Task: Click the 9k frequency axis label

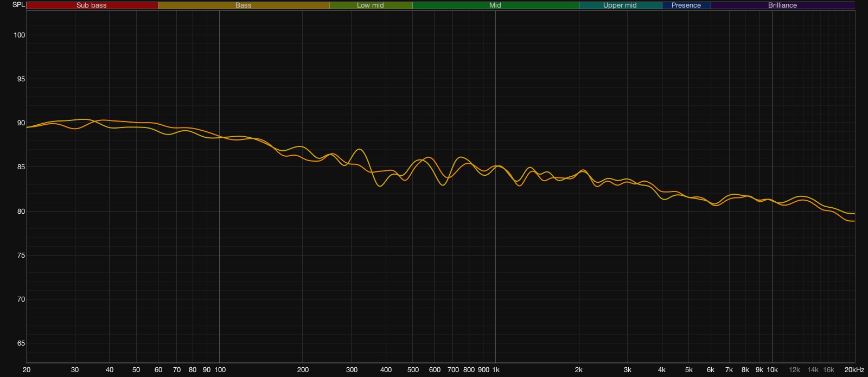Action: pos(759,370)
